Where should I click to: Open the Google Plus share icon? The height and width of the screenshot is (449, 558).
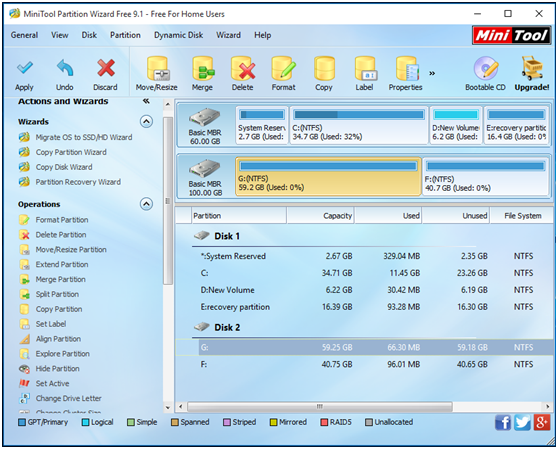[x=541, y=423]
